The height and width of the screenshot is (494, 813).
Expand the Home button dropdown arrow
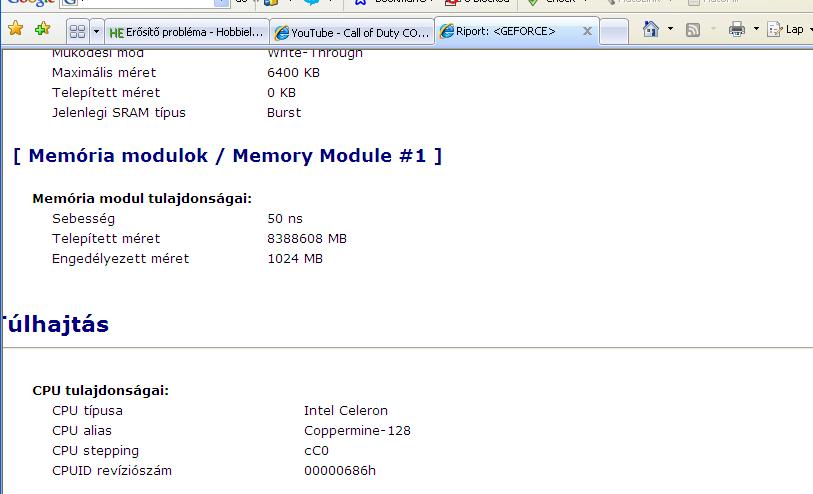[x=670, y=29]
